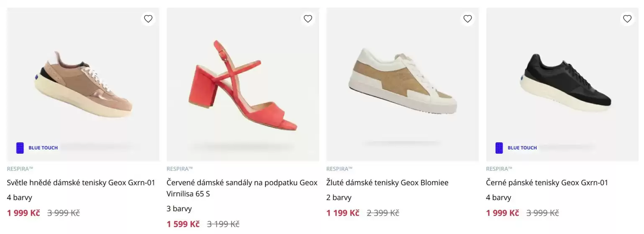Open Červené dámské sandály na podpatku title
This screenshot has height=234, width=644.
242,188
